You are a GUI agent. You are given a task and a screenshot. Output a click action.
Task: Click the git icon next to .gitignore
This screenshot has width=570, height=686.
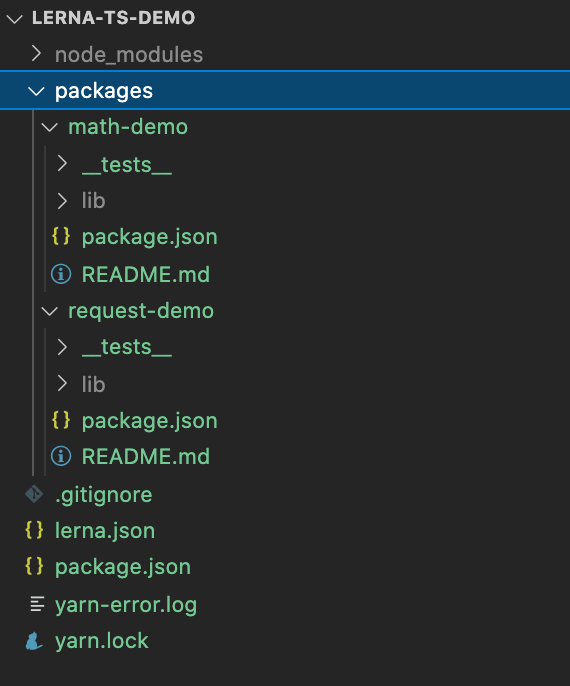pyautogui.click(x=34, y=494)
